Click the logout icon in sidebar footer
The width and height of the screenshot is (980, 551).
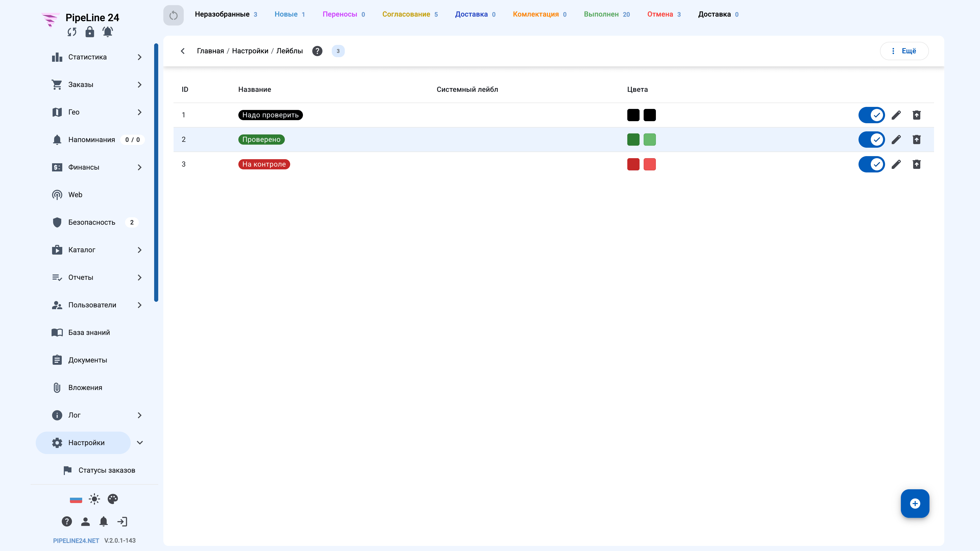(122, 521)
